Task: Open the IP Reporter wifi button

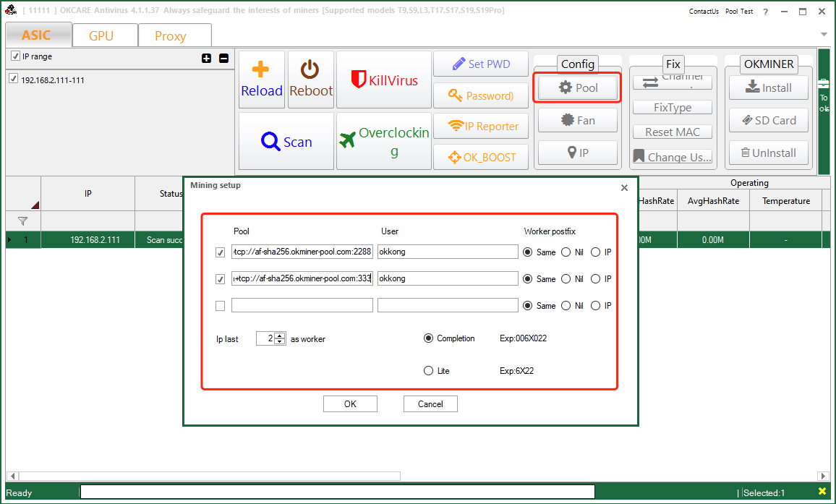Action: [x=481, y=126]
